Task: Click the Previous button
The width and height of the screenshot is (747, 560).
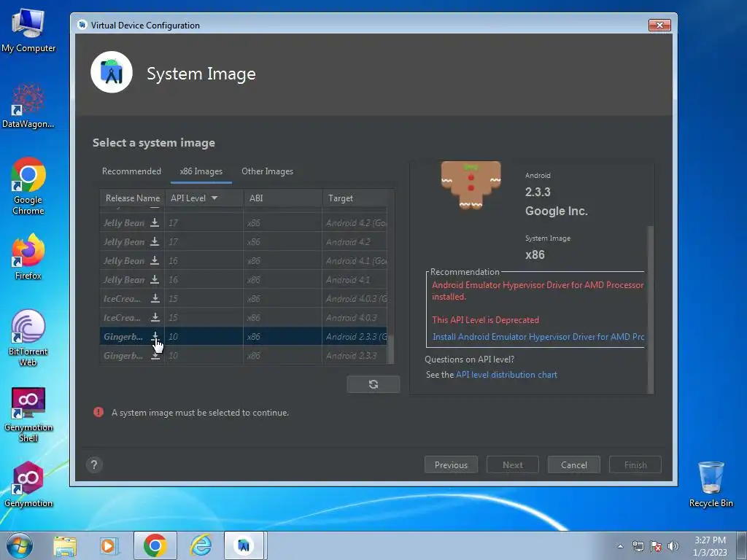Action: pyautogui.click(x=451, y=464)
